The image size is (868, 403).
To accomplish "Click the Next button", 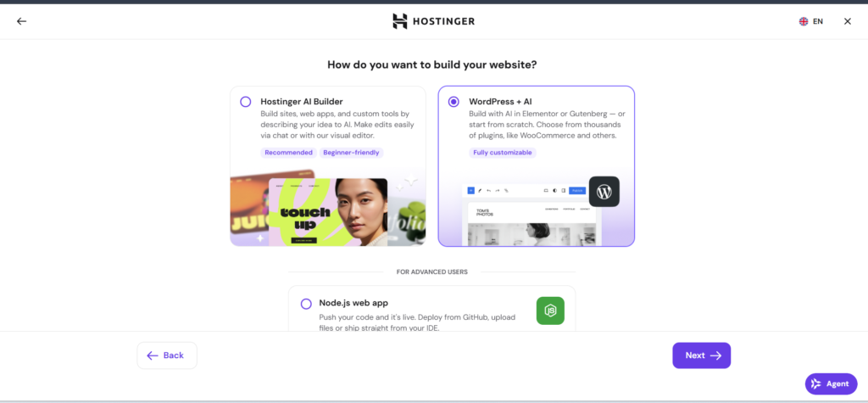I will (x=701, y=355).
